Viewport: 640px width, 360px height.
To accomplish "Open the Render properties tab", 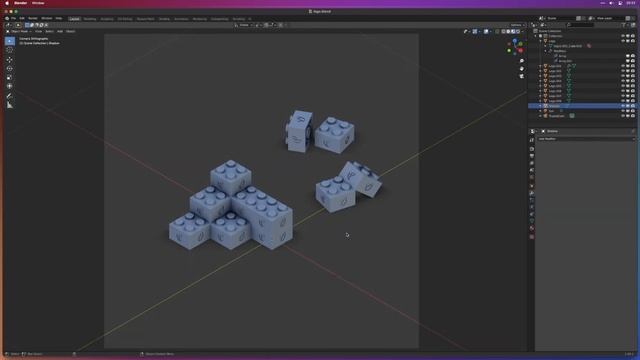I will (532, 149).
